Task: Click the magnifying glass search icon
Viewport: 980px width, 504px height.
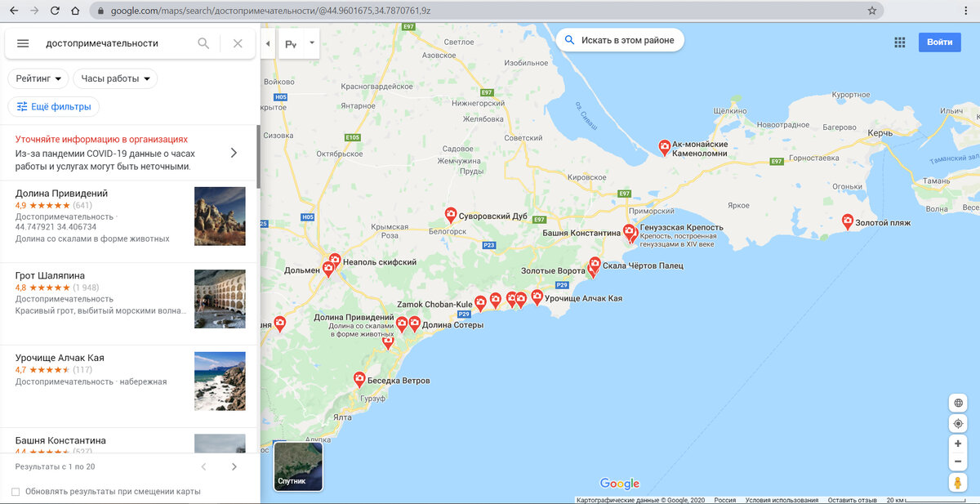Action: pyautogui.click(x=203, y=43)
